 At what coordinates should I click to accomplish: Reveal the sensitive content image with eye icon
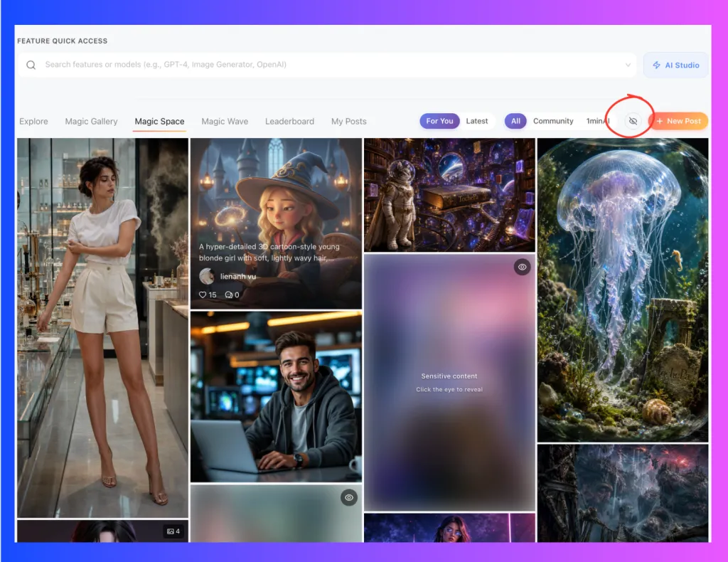[523, 267]
